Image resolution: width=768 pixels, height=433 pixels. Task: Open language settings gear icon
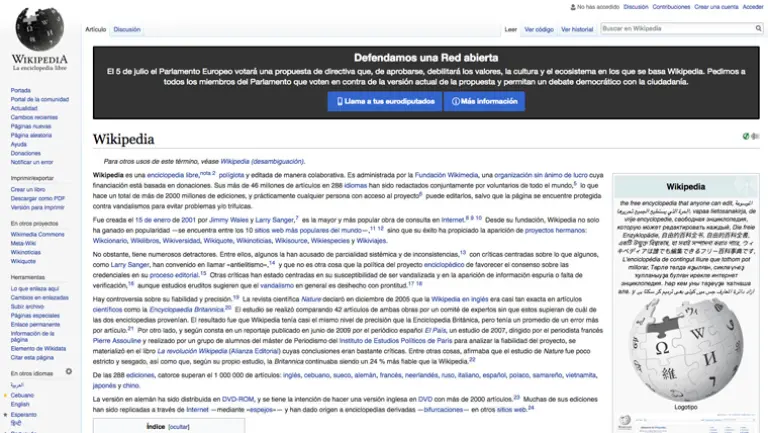pos(69,371)
